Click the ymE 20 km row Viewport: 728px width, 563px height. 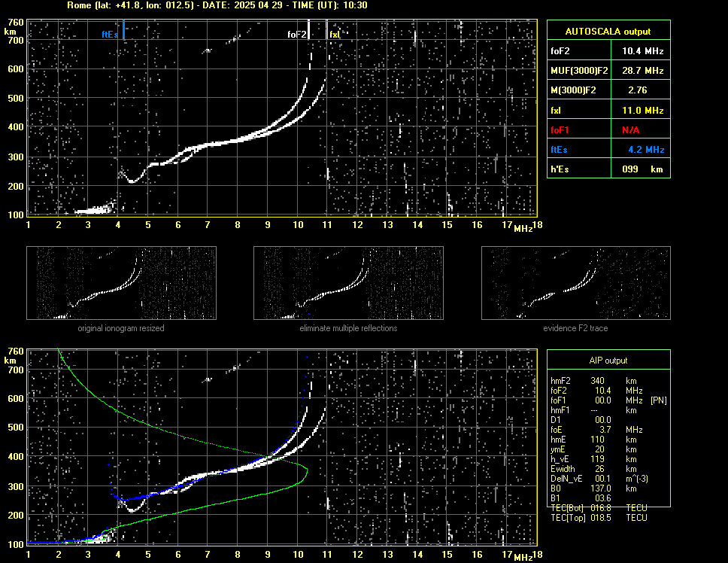(x=593, y=449)
